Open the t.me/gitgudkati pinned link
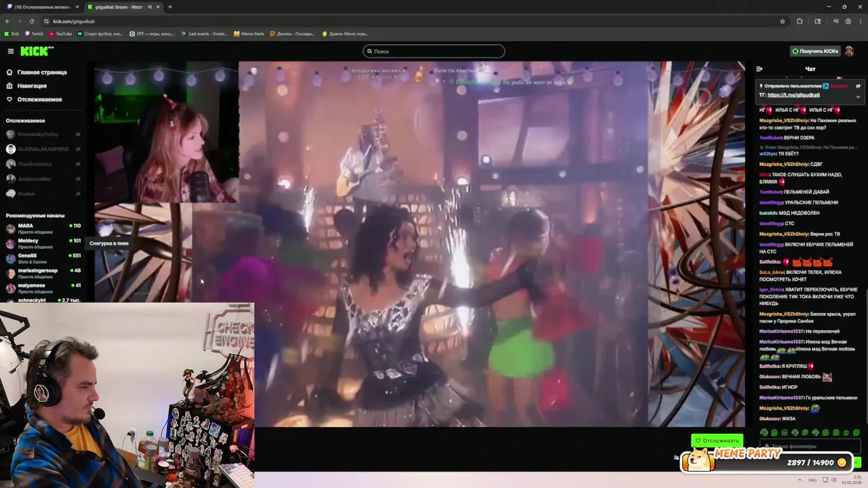 tap(793, 95)
